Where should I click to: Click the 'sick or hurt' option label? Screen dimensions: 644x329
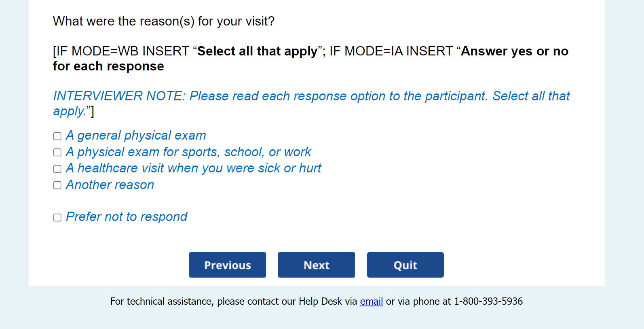pyautogui.click(x=193, y=168)
